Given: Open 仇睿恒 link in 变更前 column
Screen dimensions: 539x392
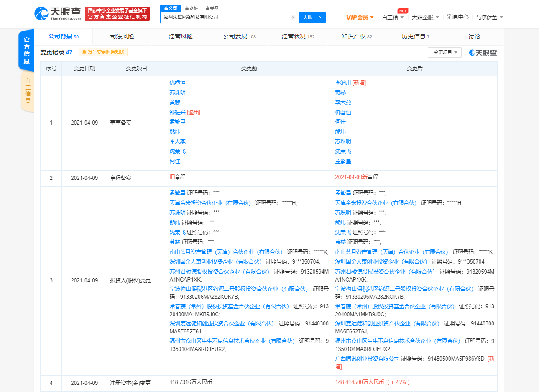Looking at the screenshot, I should pyautogui.click(x=177, y=83).
